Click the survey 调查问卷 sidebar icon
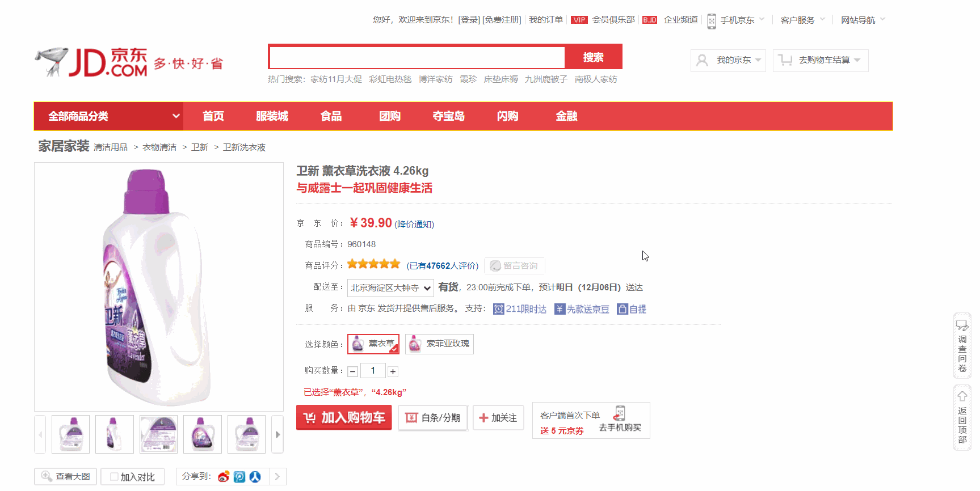 (962, 325)
